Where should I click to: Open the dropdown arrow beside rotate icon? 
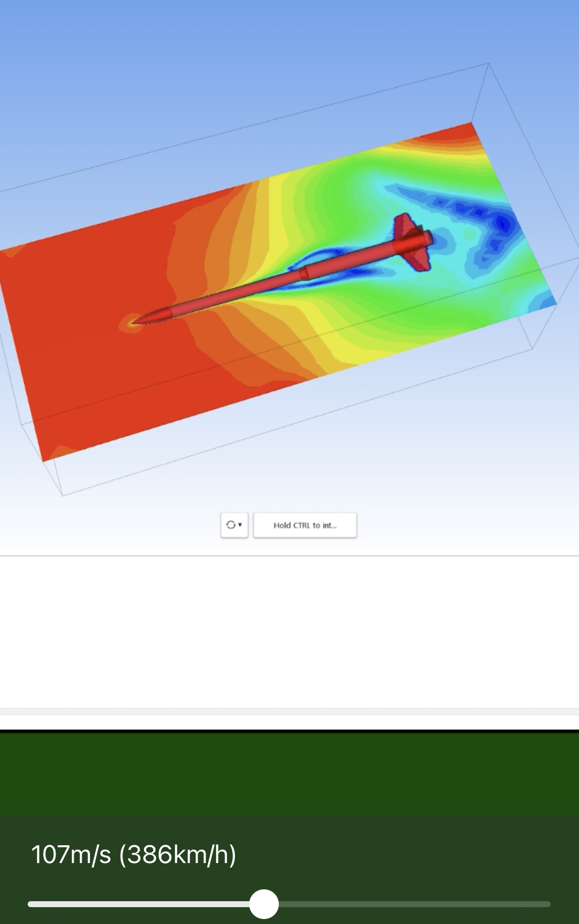coord(240,525)
